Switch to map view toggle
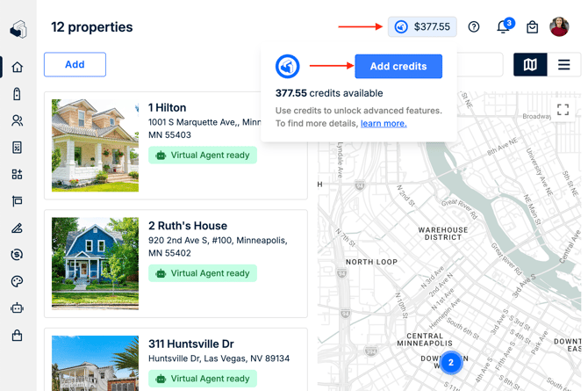The height and width of the screenshot is (391, 588). tap(530, 65)
